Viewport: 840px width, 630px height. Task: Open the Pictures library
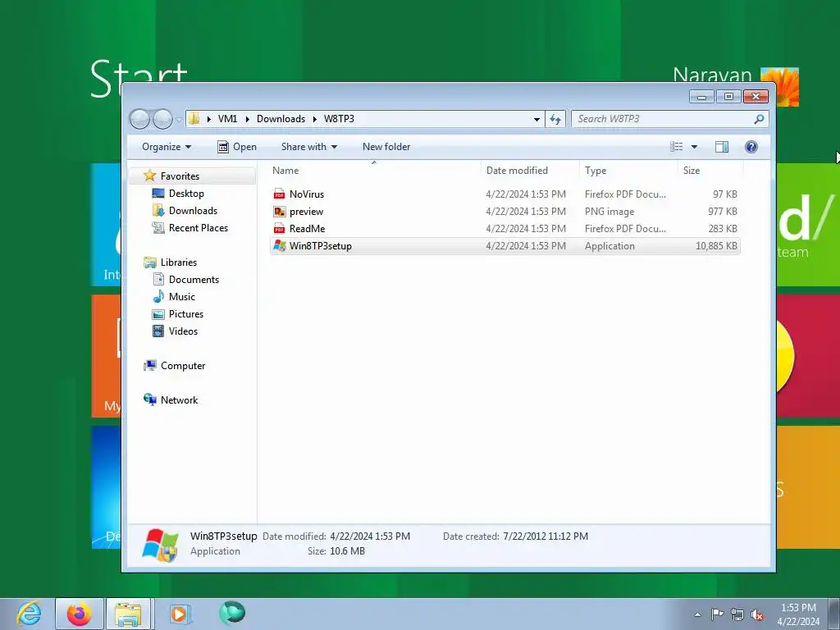(186, 314)
